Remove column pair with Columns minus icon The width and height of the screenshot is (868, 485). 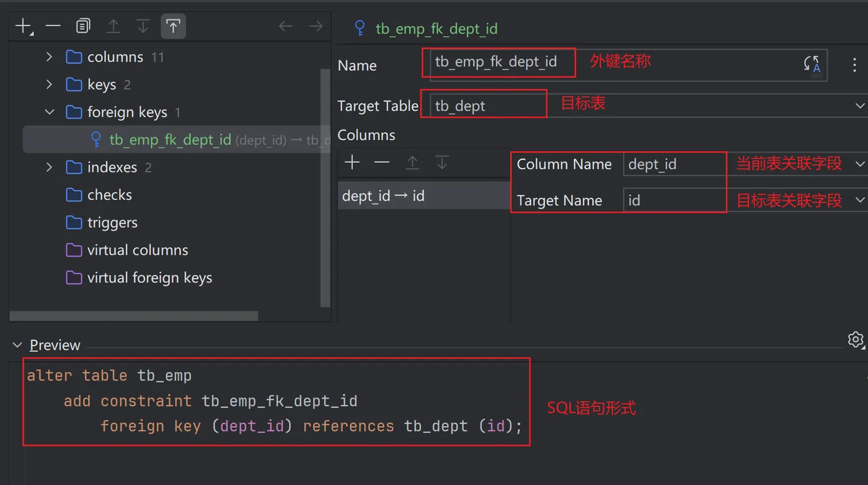coord(382,163)
